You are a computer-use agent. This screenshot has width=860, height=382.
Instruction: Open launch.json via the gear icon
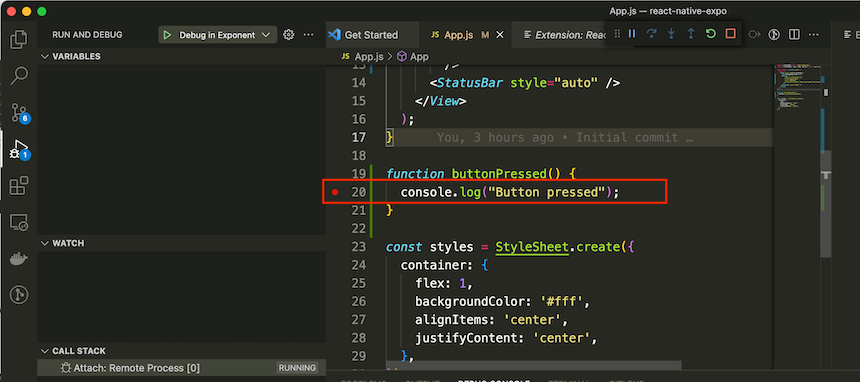tap(288, 35)
